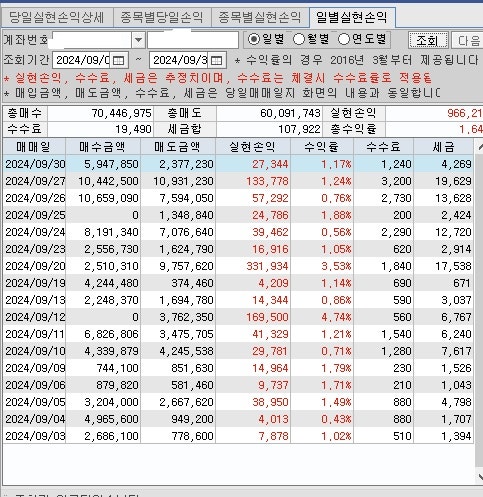
Task: Open the start date calendar picker icon
Action: (x=119, y=60)
